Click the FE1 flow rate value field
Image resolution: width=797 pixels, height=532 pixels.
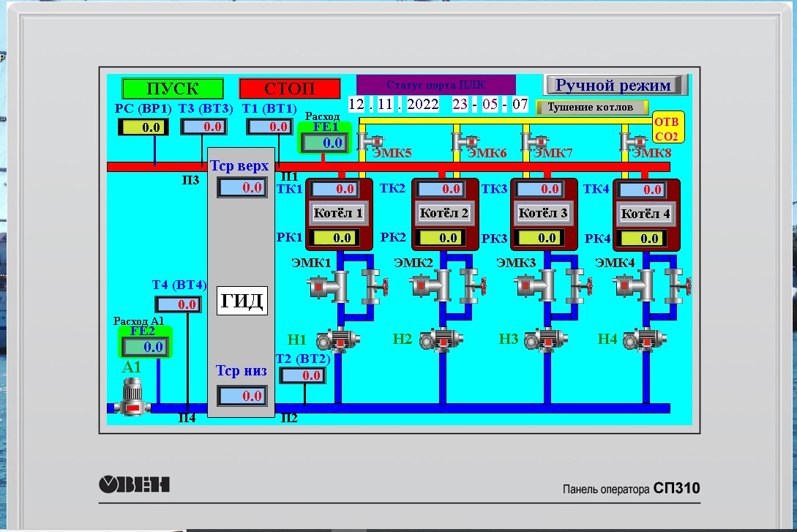(323, 143)
